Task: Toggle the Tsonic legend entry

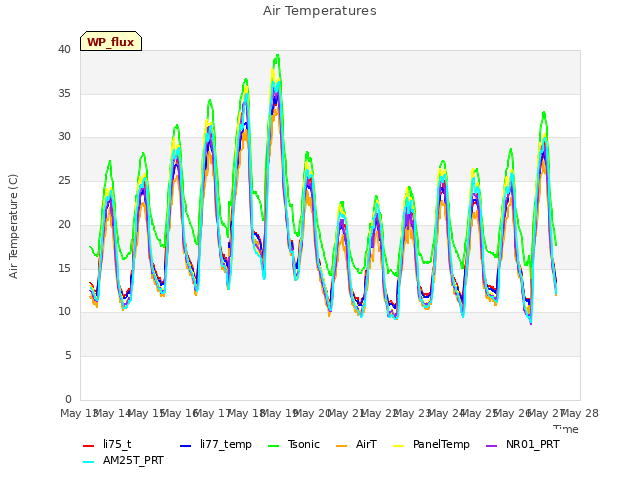Action: click(x=293, y=444)
